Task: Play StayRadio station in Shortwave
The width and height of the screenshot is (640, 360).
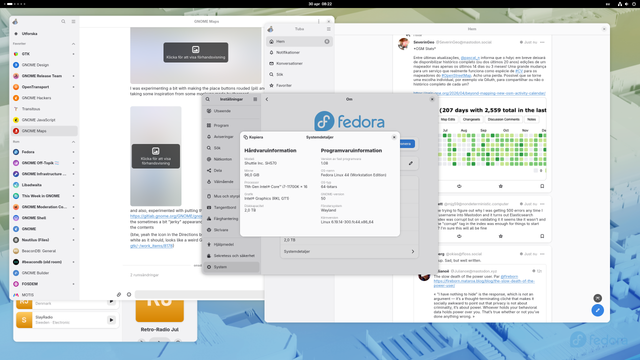Action: click(x=111, y=320)
